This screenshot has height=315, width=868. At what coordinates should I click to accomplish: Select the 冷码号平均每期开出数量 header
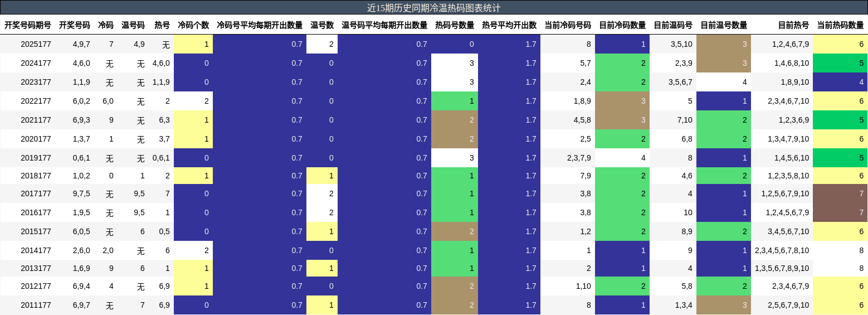click(x=260, y=25)
